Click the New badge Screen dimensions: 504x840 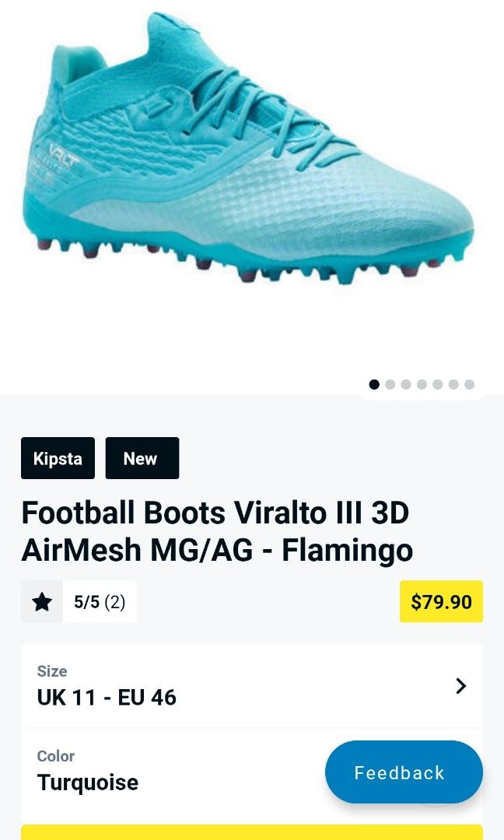[x=142, y=458]
